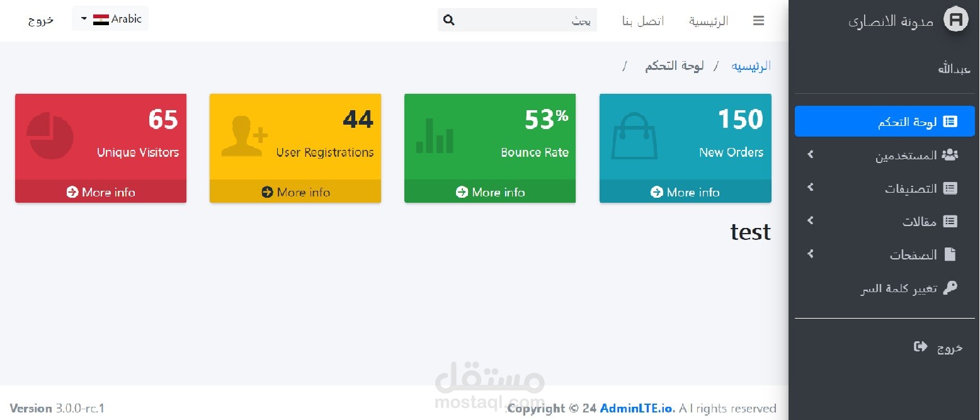Select لوحة التحكم in the sidebar menu
The width and height of the screenshot is (980, 420).
pos(885,122)
